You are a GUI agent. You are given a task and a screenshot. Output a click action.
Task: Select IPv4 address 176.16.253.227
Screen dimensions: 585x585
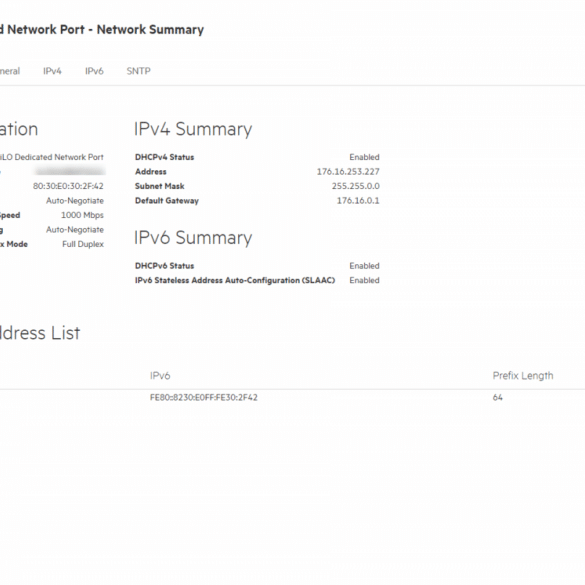(348, 172)
